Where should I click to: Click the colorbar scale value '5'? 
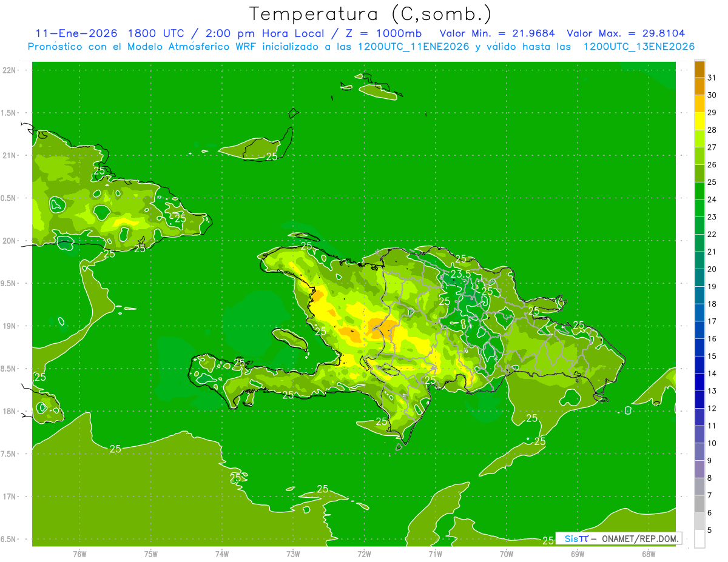click(x=710, y=530)
